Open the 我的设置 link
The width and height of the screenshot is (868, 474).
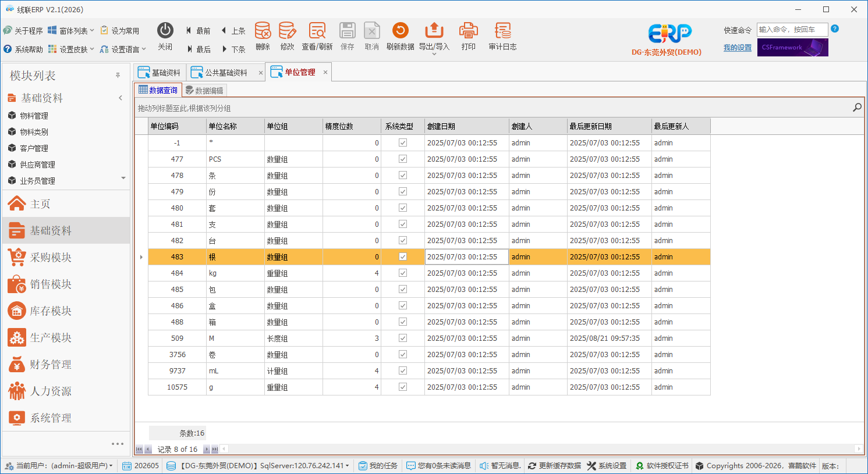pyautogui.click(x=737, y=48)
